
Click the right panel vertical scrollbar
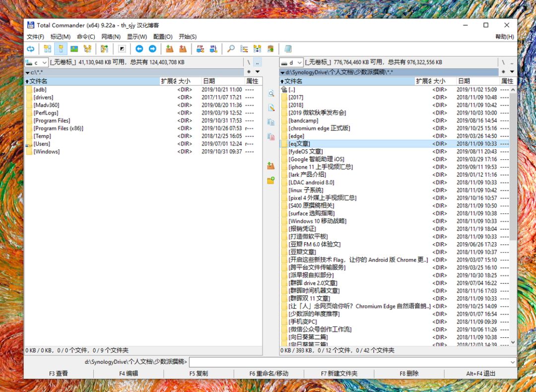tap(513, 167)
